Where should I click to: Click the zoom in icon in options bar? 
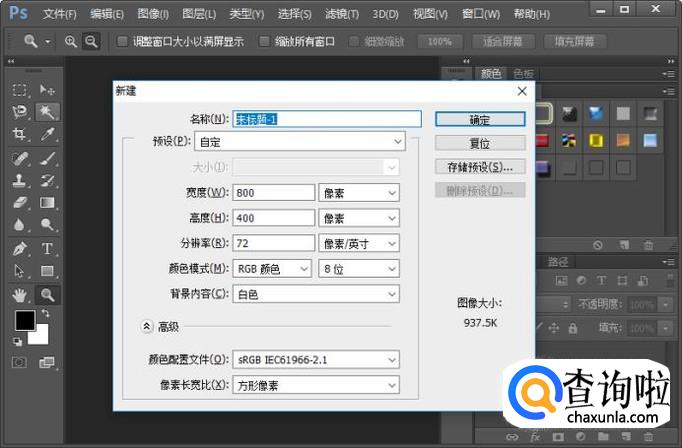click(71, 41)
